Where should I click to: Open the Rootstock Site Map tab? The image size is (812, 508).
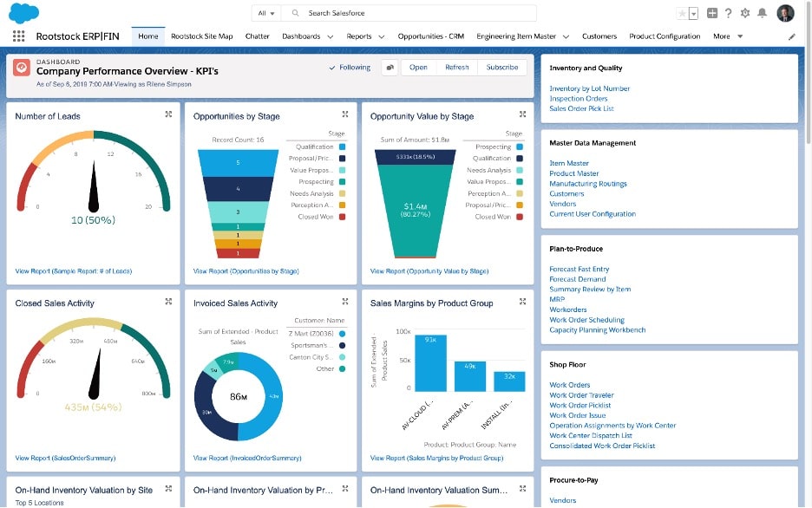click(x=202, y=36)
